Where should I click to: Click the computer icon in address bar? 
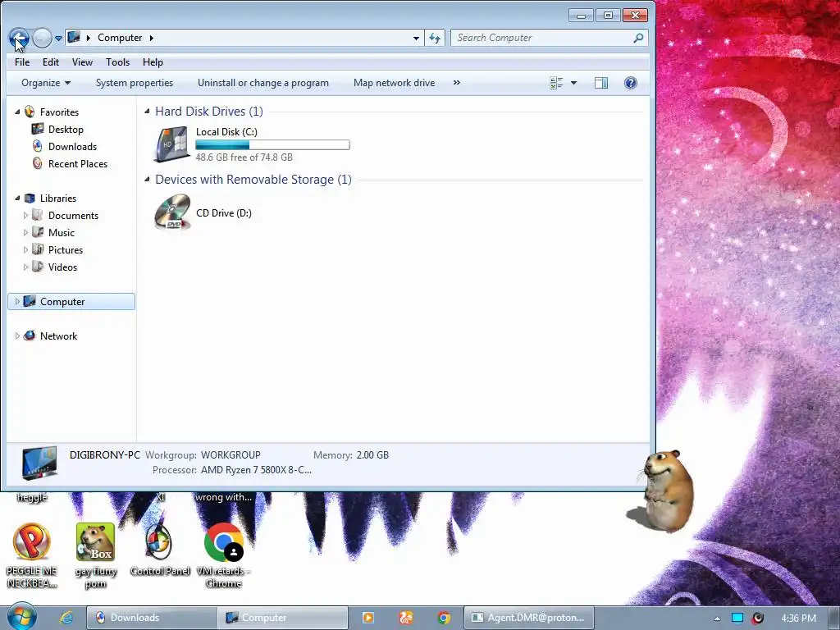pyautogui.click(x=74, y=38)
